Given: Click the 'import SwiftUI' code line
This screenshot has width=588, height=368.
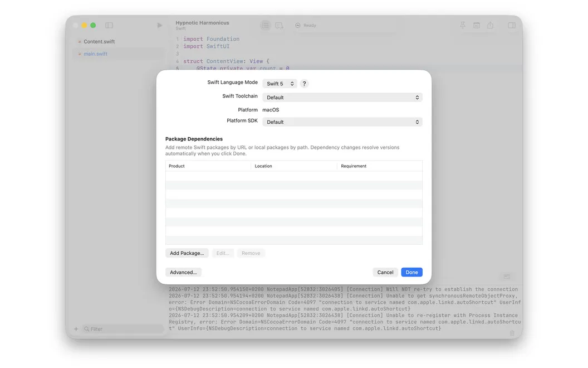Looking at the screenshot, I should [206, 46].
